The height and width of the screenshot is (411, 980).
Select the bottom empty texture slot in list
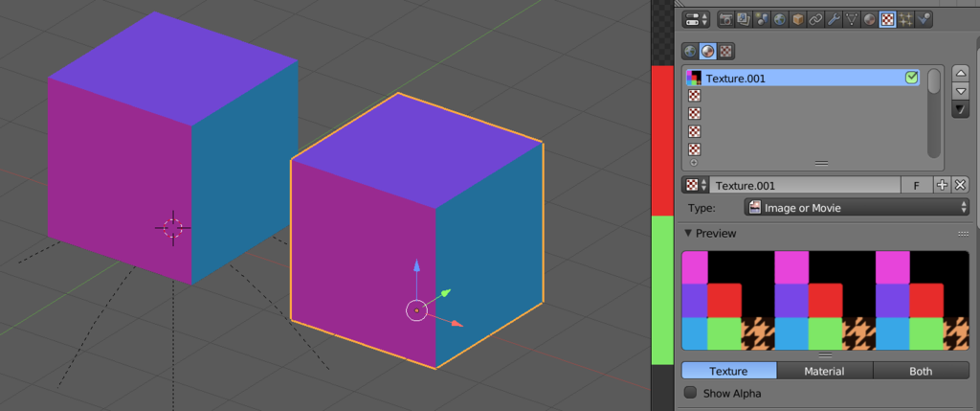[803, 149]
